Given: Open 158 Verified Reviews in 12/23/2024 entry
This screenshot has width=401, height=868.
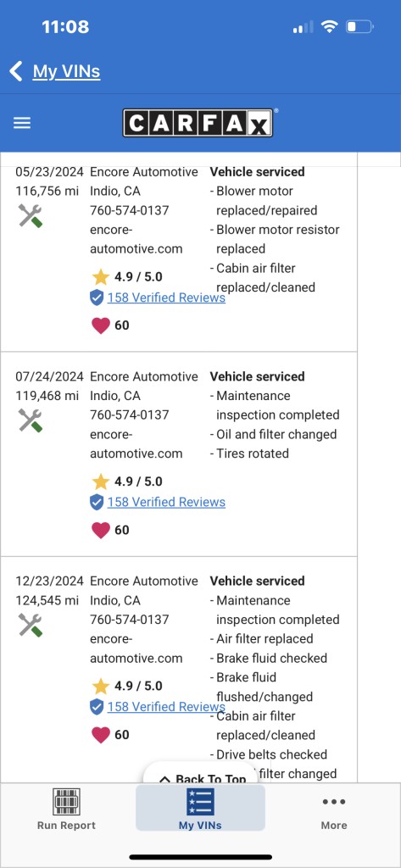Looking at the screenshot, I should click(166, 707).
